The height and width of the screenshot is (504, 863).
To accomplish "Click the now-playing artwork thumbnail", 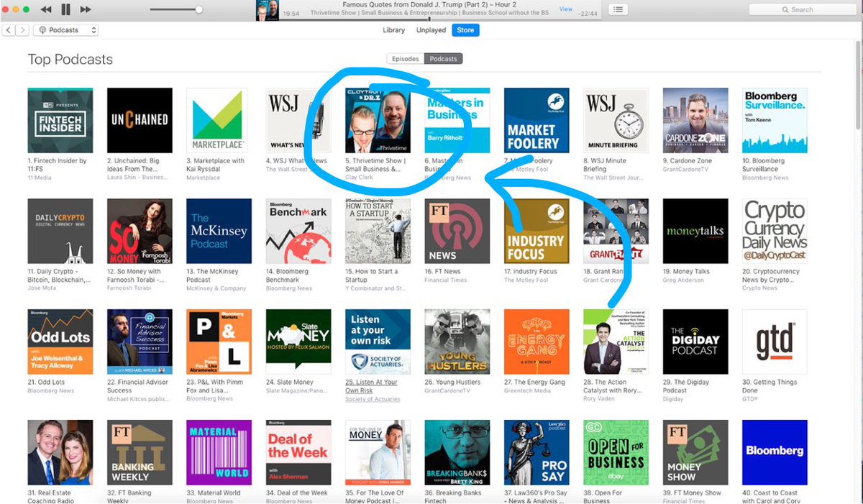I will click(x=267, y=10).
